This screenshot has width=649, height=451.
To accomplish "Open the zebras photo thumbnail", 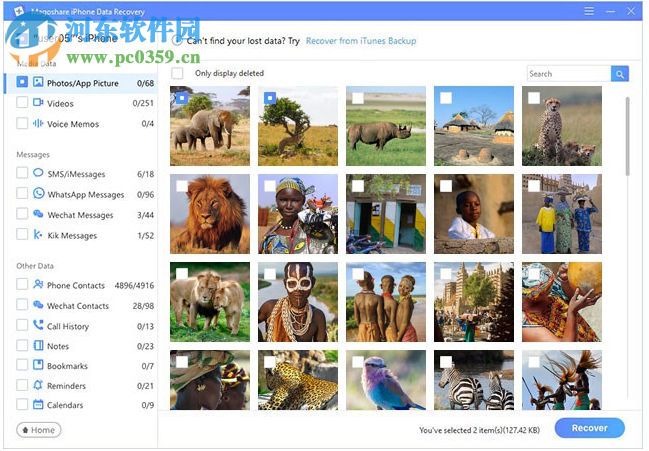I will [474, 380].
